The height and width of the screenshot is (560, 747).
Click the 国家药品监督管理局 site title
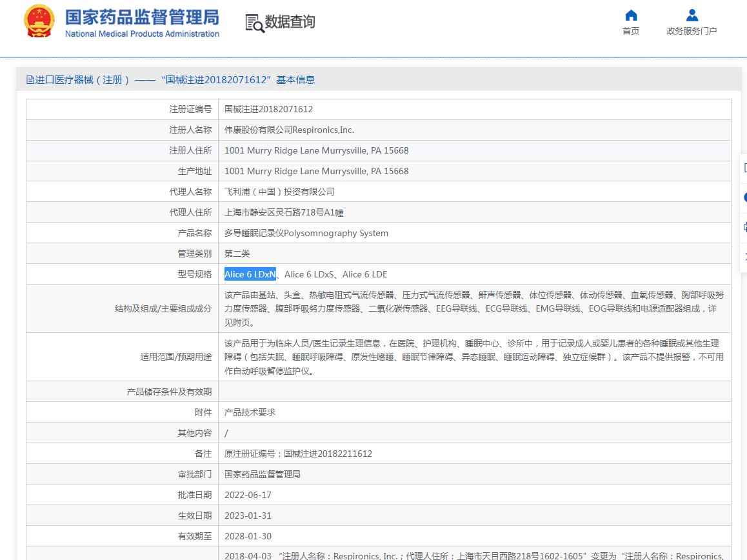142,17
